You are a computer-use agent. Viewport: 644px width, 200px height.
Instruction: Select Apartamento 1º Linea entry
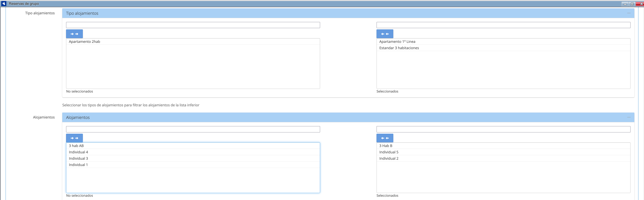coord(397,41)
